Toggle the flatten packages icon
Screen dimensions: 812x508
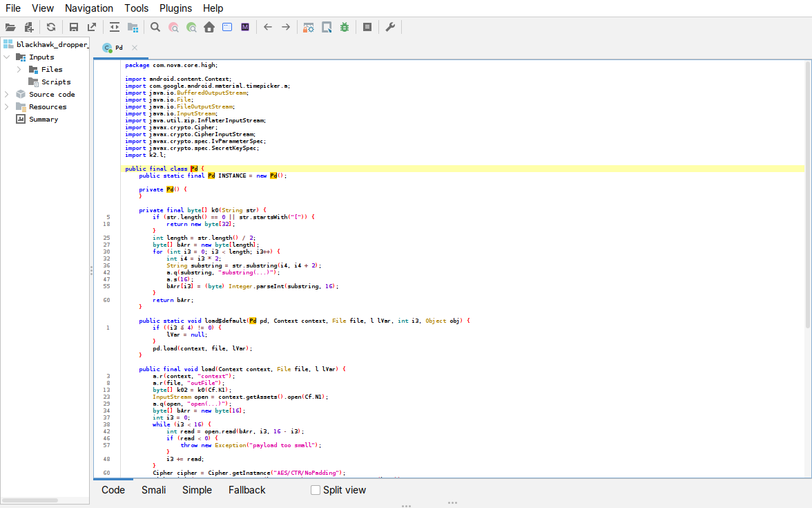133,28
